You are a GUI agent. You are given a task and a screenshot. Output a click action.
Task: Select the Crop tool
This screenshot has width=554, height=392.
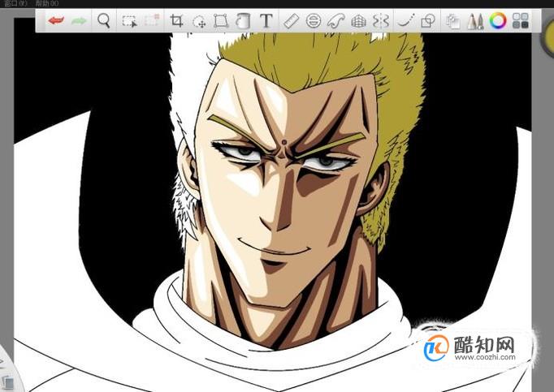tap(176, 21)
